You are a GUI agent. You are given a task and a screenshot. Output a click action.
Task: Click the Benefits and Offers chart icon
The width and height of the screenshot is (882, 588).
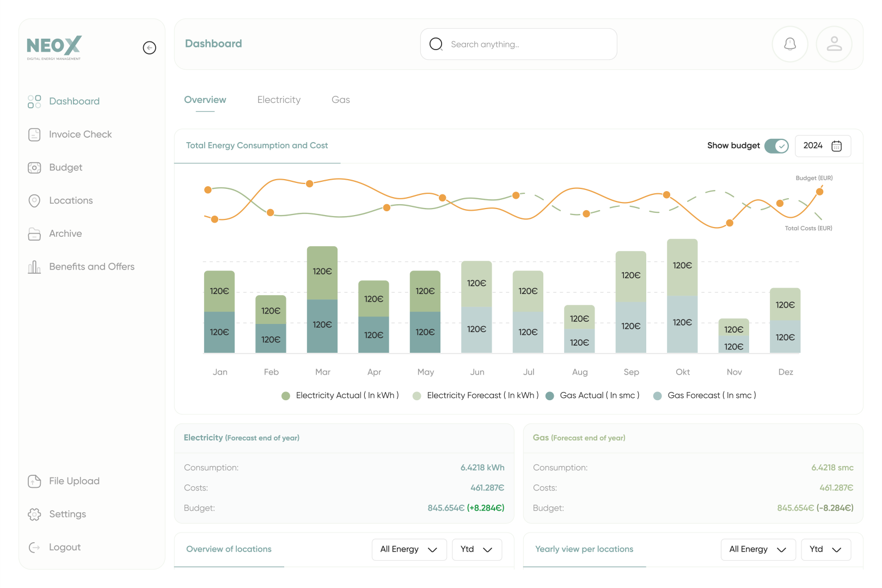point(34,267)
